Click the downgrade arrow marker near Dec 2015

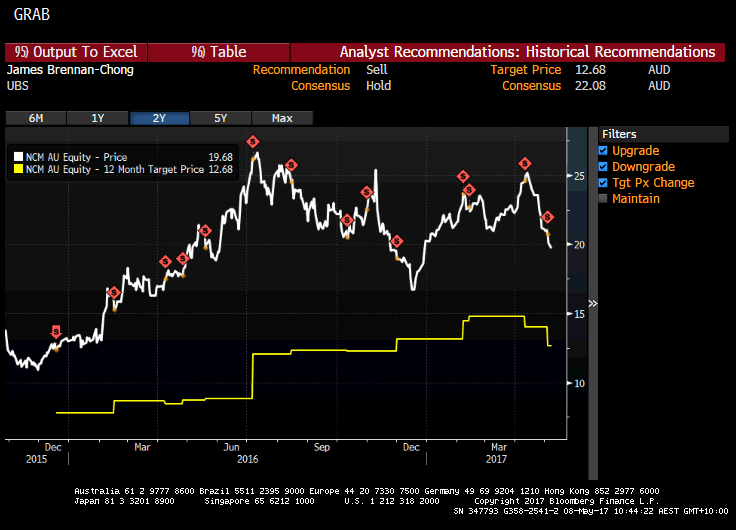click(x=56, y=332)
